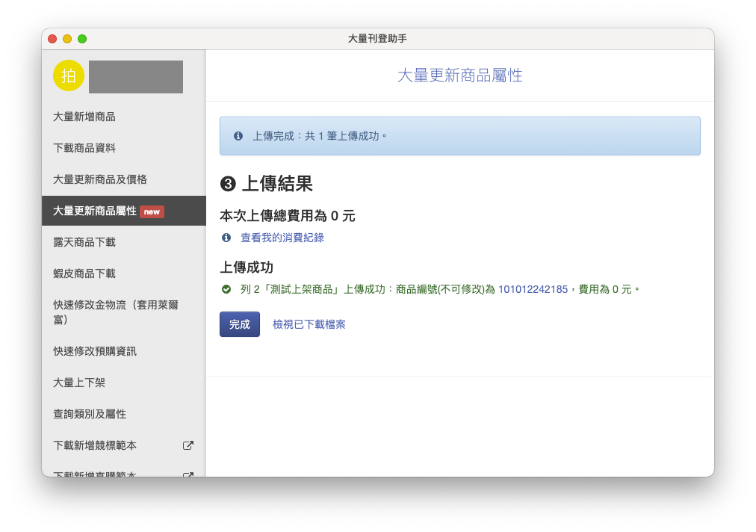Open 查詢類別及屬性 page
The height and width of the screenshot is (532, 756).
point(90,414)
